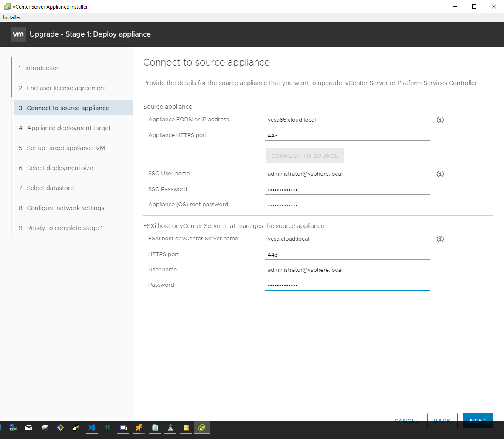Focus the ESXi Password field
This screenshot has width=504, height=439.
(x=348, y=285)
